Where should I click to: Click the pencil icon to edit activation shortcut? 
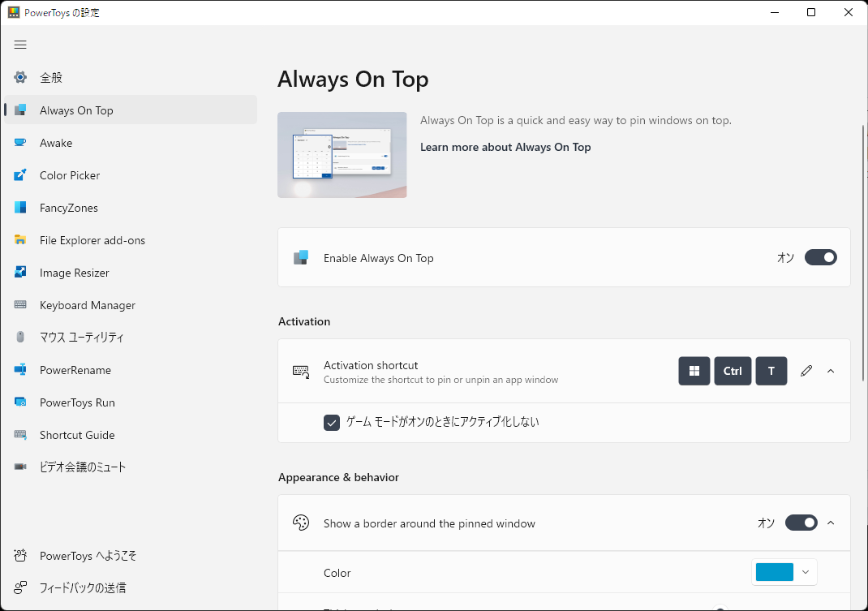coord(806,371)
